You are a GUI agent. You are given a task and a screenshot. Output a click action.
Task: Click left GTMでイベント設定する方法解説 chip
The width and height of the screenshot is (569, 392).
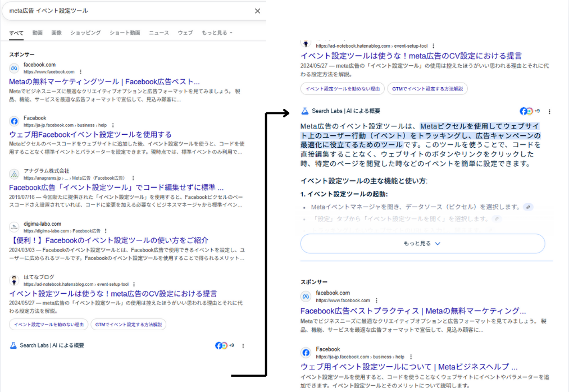click(129, 325)
